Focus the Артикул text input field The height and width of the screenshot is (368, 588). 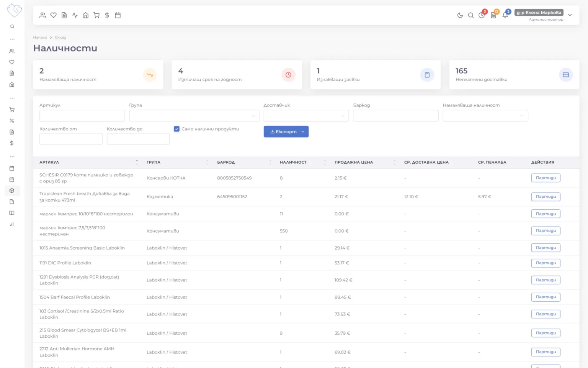tap(82, 116)
